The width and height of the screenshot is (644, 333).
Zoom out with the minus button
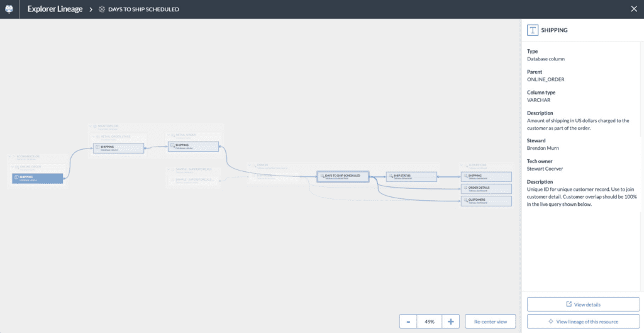tap(408, 322)
